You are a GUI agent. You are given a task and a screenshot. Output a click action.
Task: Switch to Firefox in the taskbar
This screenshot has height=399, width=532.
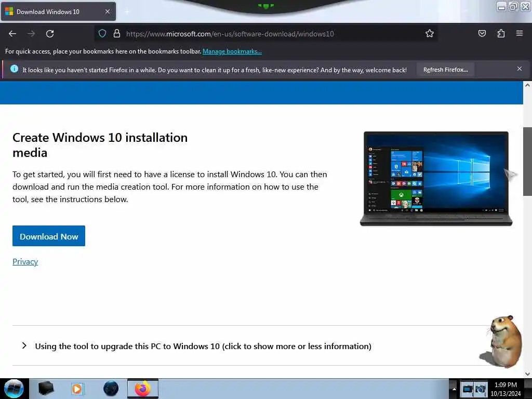click(143, 389)
